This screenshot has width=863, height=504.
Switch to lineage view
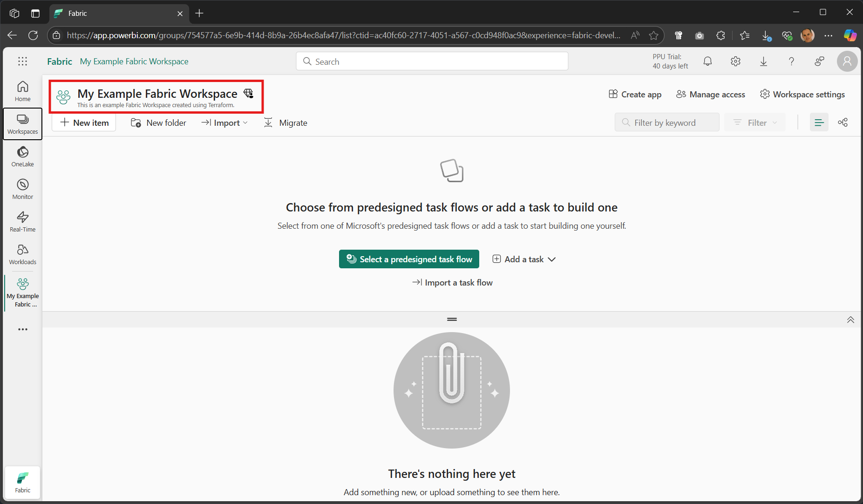[x=843, y=123]
